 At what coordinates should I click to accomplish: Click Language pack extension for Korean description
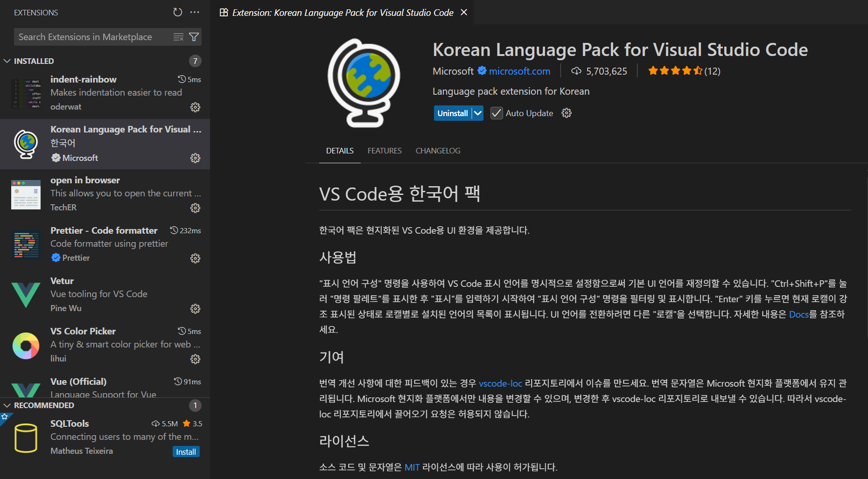point(511,91)
